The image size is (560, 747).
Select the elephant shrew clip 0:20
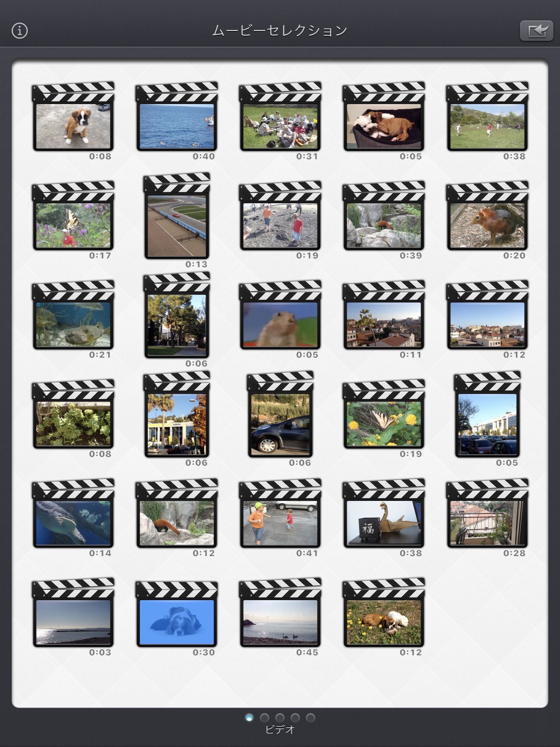[x=487, y=216]
